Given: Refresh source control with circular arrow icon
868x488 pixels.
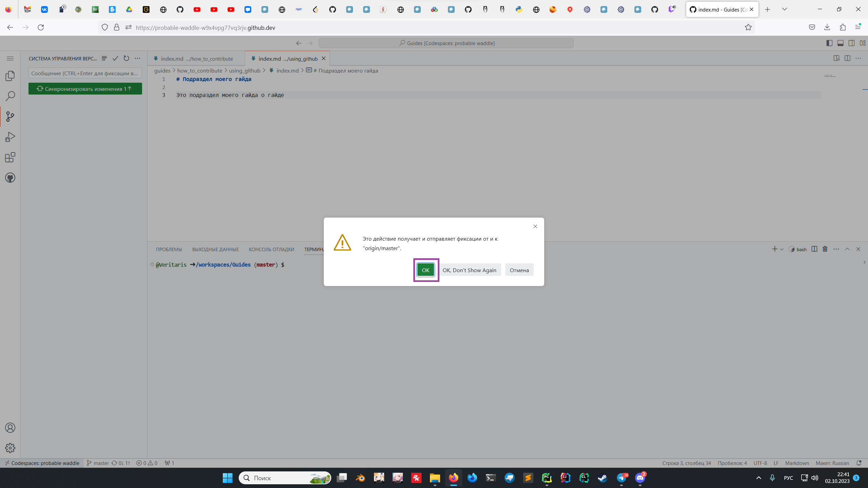Looking at the screenshot, I should (126, 58).
